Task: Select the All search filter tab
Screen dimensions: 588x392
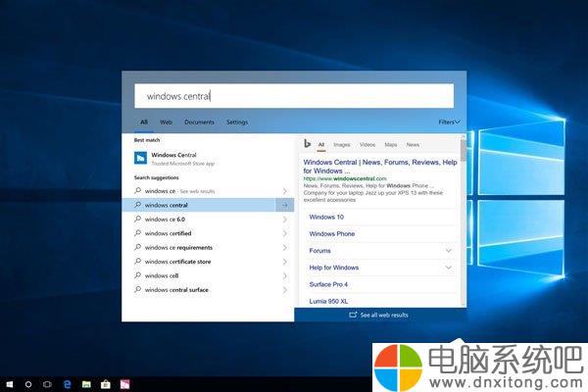Action: pyautogui.click(x=144, y=122)
